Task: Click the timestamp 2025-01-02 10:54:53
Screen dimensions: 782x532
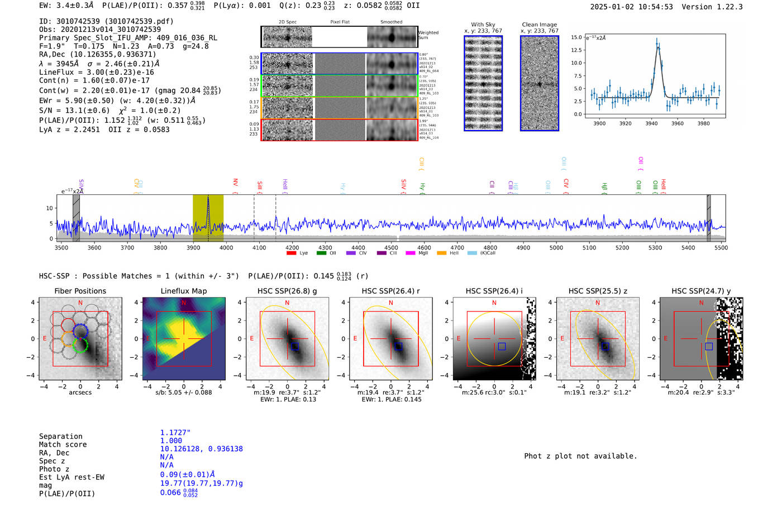Action: [632, 7]
